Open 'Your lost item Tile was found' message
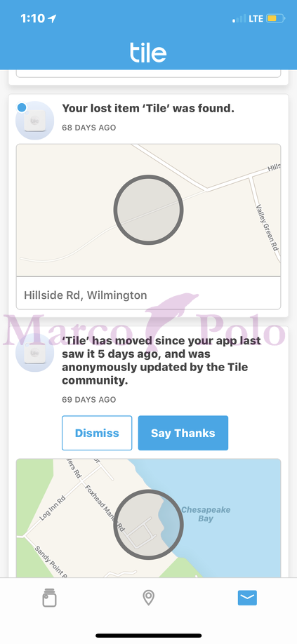The width and height of the screenshot is (297, 644). coord(148,109)
